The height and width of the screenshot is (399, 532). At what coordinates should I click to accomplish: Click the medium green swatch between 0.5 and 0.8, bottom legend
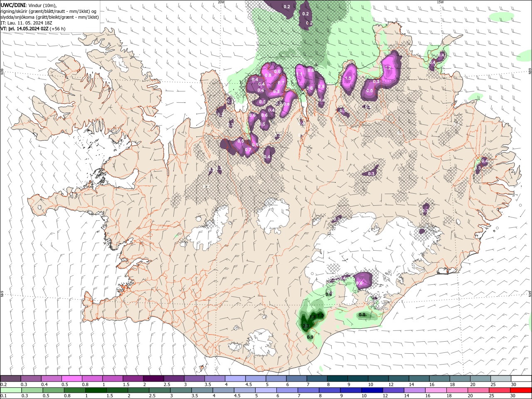point(54,390)
